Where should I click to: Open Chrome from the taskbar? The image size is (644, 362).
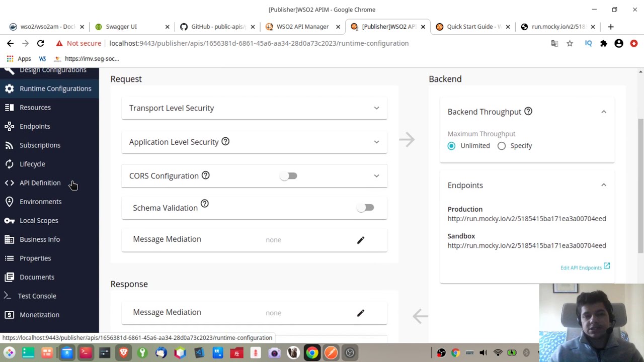[312, 353]
